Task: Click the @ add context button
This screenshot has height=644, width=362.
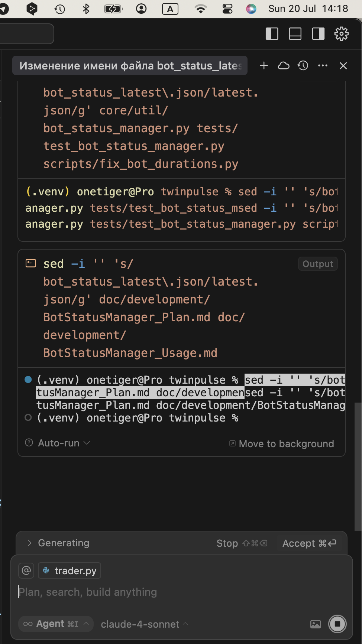Action: point(26,570)
